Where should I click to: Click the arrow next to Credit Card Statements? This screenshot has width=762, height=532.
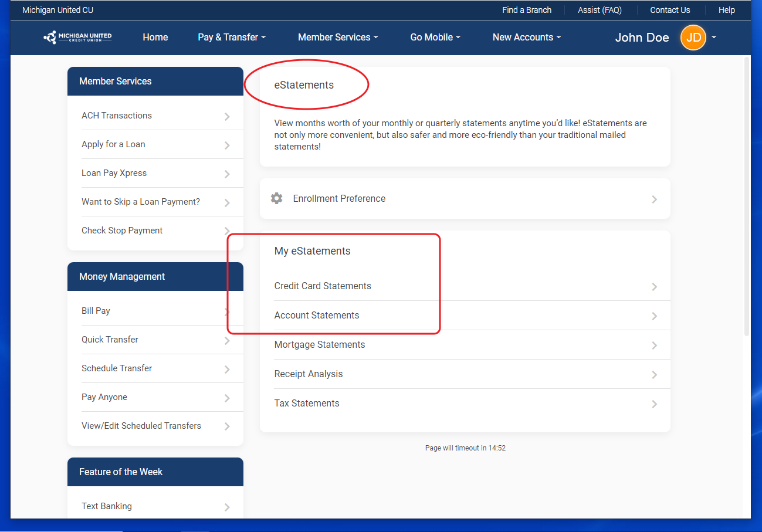click(654, 287)
